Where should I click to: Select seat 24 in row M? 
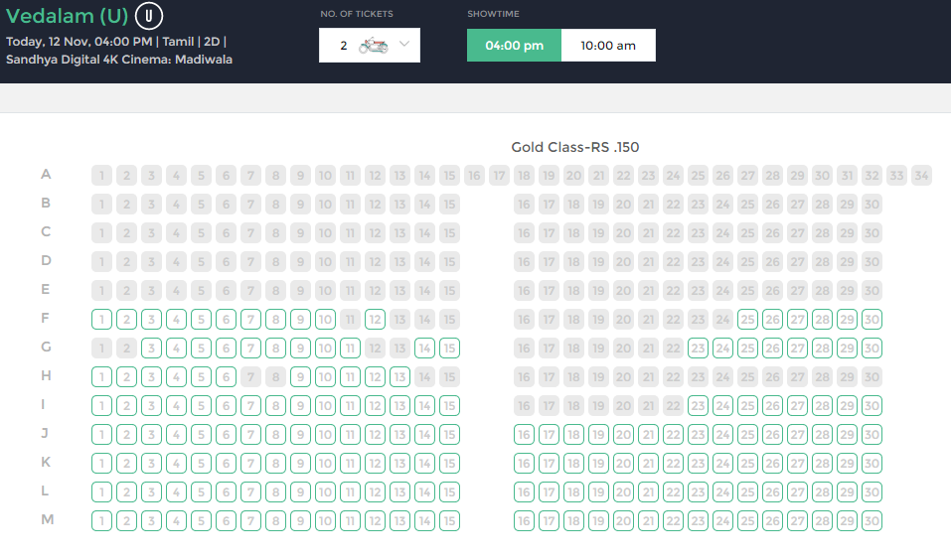(x=723, y=521)
